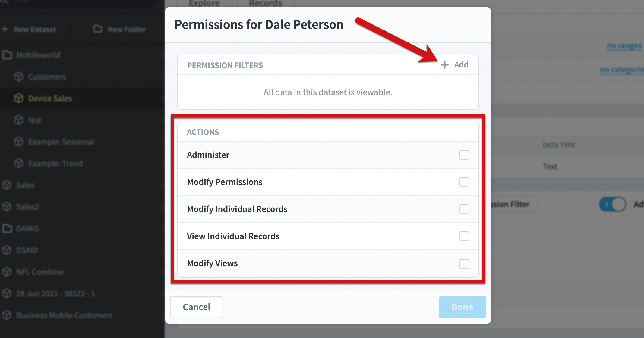Check the View Individual Records checkbox
The width and height of the screenshot is (644, 338).
(464, 236)
